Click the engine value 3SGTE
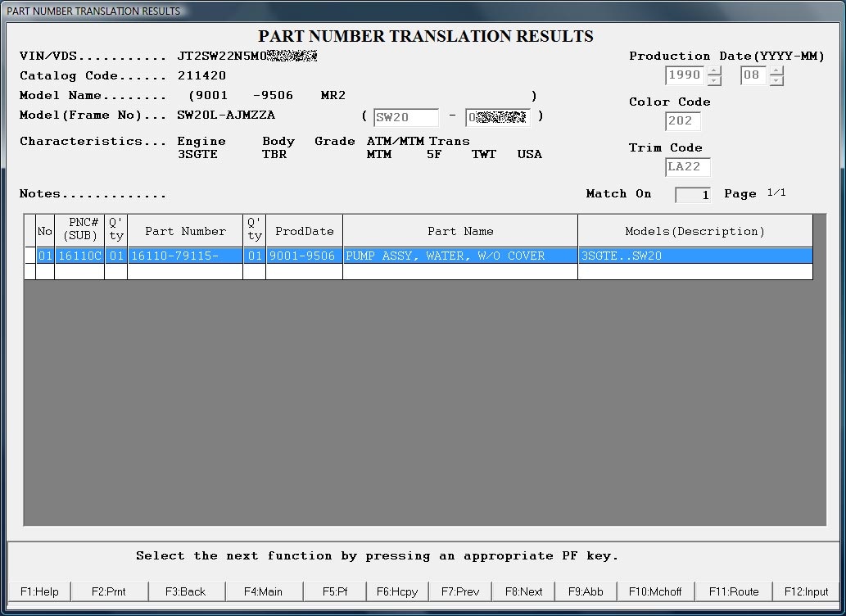 pos(197,154)
